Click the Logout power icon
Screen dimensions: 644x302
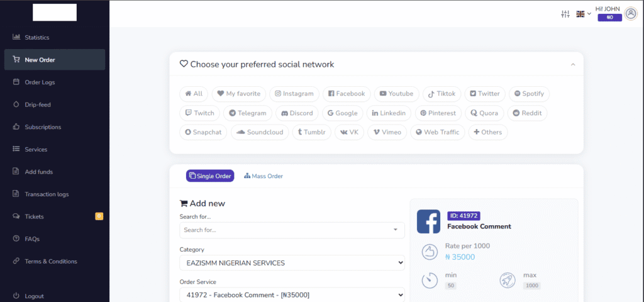coord(16,296)
